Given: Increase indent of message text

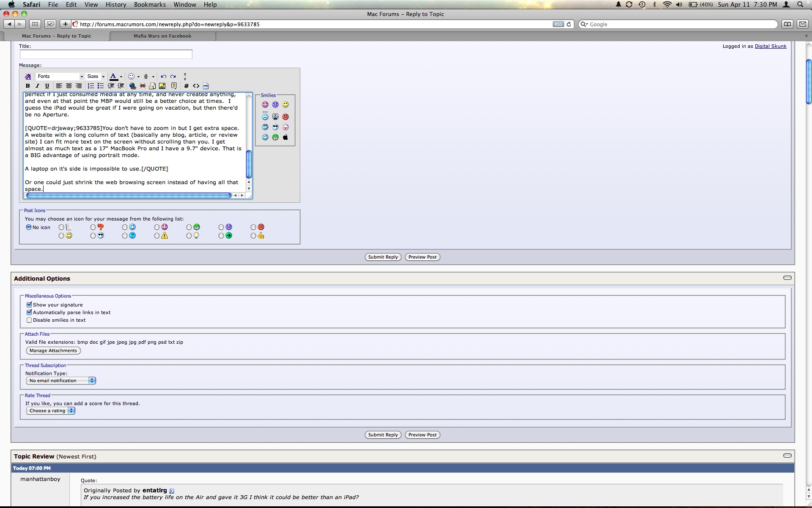Looking at the screenshot, I should (121, 86).
